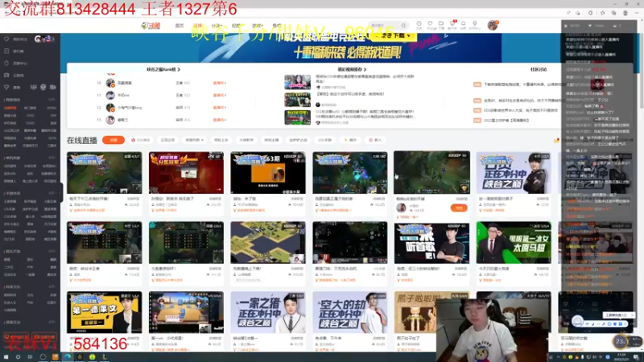Open the cloud gaming sidebar icon

point(6,76)
